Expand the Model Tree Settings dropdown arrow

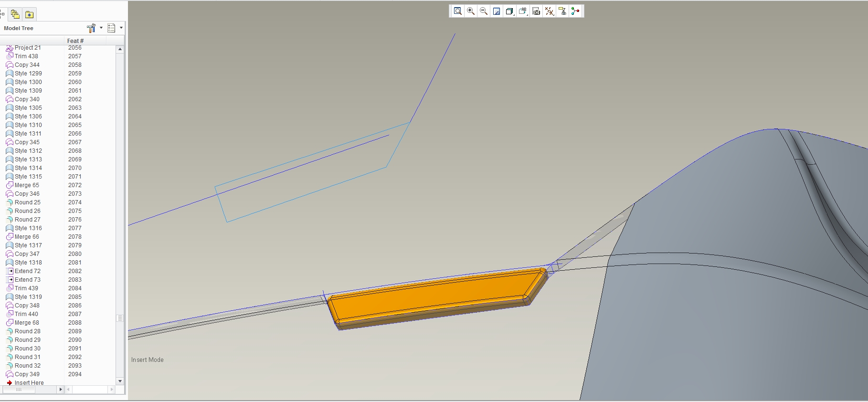101,28
